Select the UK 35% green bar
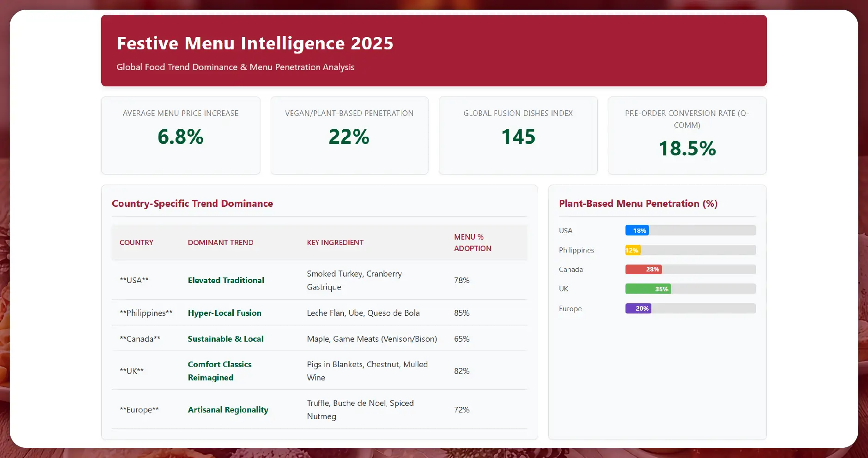 click(x=648, y=289)
